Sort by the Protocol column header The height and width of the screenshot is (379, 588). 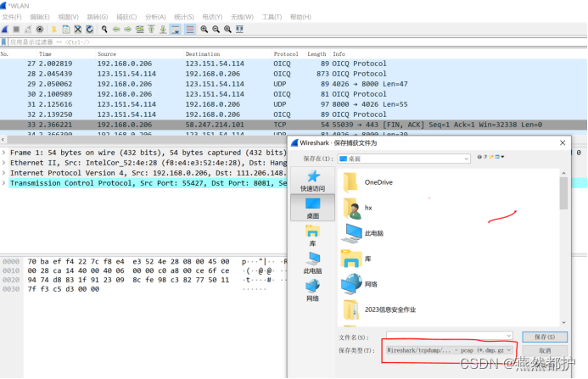pos(288,54)
